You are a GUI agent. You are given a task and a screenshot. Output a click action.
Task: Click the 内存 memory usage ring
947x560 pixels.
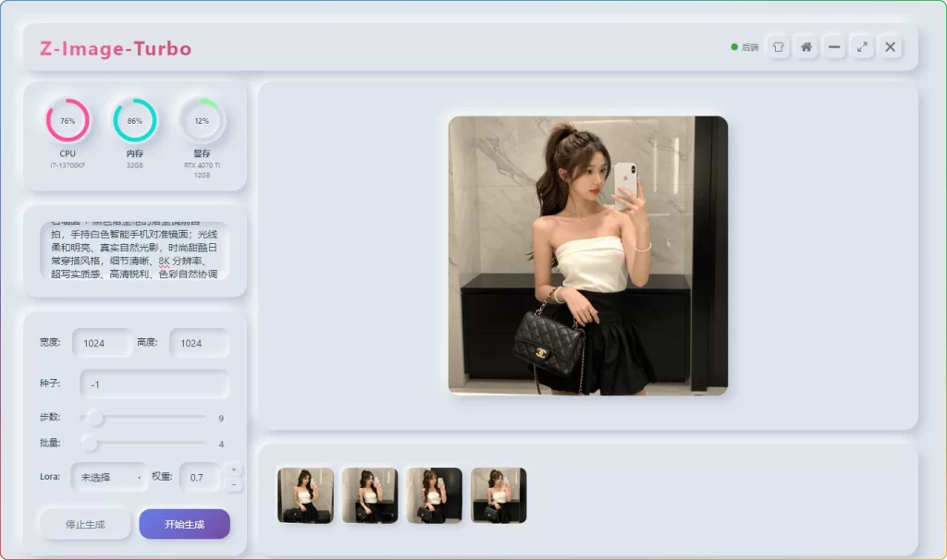pos(135,121)
